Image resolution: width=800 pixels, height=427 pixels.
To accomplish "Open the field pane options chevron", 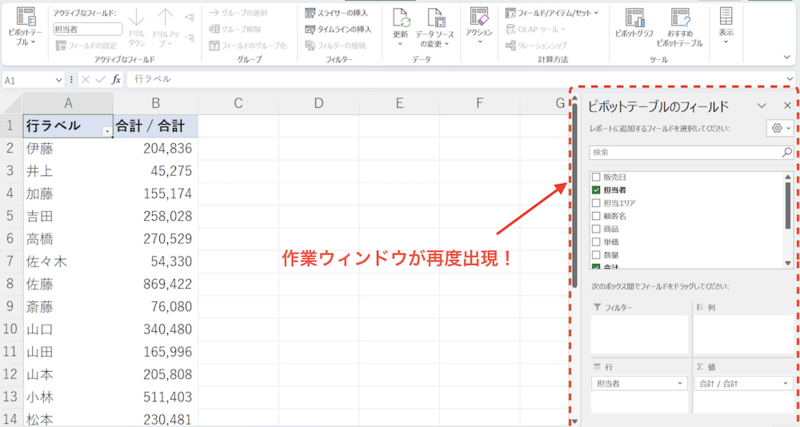I will [x=761, y=106].
